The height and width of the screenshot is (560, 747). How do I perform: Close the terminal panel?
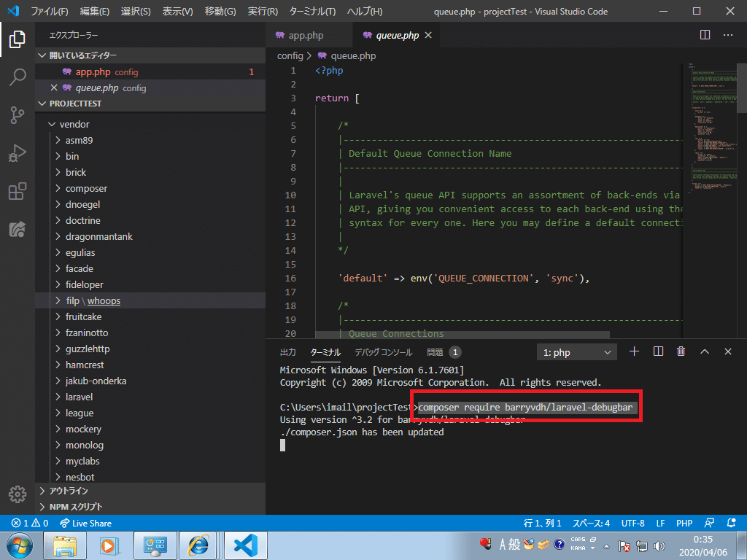click(728, 351)
